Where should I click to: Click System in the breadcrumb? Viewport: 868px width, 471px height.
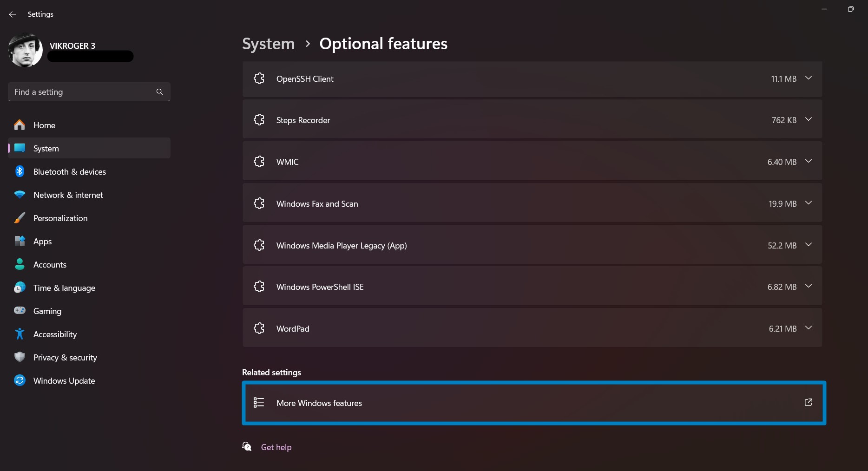click(x=269, y=44)
